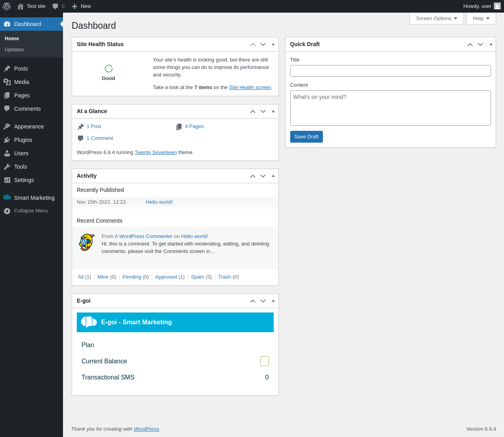The width and height of the screenshot is (504, 437).
Task: Move the E-goi widget up
Action: (x=253, y=301)
